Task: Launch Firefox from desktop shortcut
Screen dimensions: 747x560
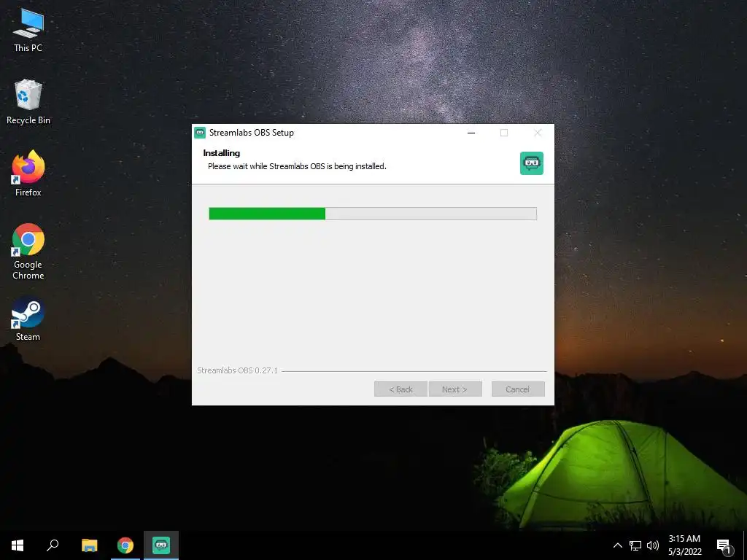Action: (x=28, y=174)
